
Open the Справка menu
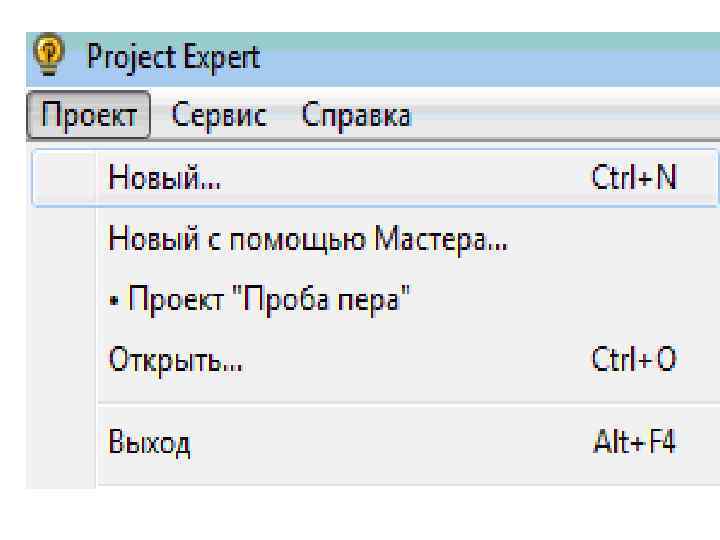356,116
